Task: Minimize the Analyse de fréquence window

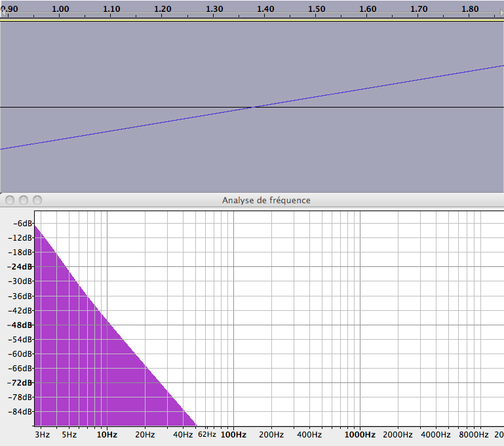Action: [x=24, y=200]
